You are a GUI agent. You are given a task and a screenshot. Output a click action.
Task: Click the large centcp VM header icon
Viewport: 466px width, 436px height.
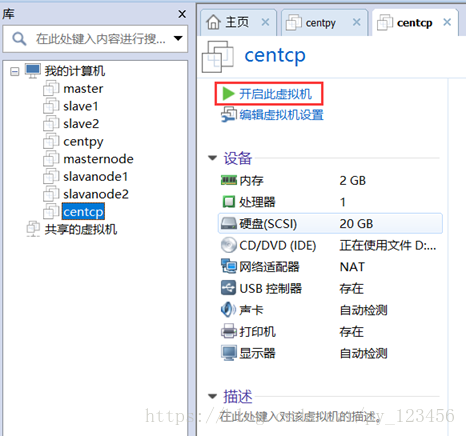tap(218, 56)
